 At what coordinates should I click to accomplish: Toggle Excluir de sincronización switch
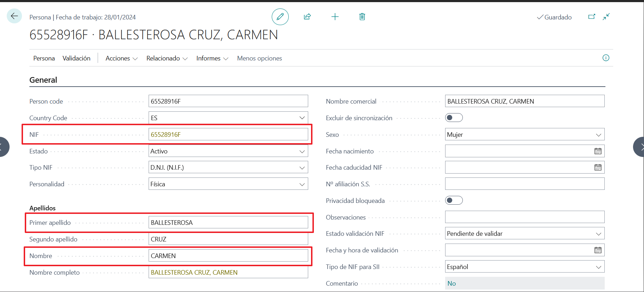coord(454,118)
